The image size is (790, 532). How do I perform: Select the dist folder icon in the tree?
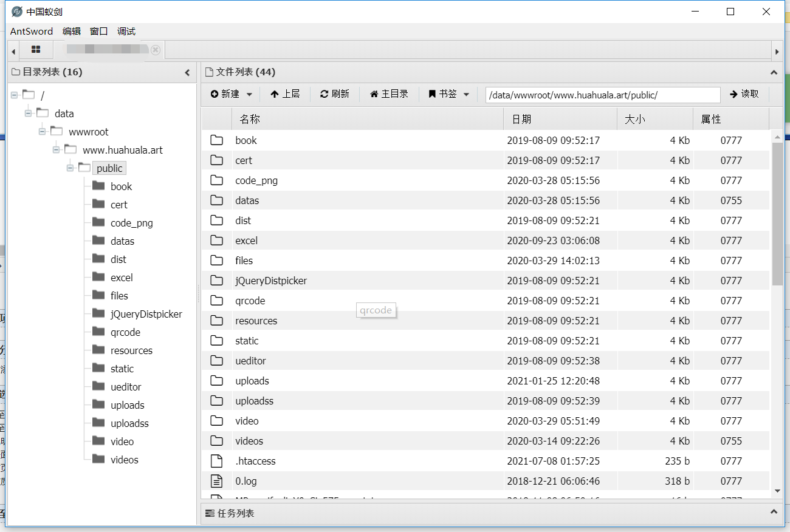click(x=99, y=259)
